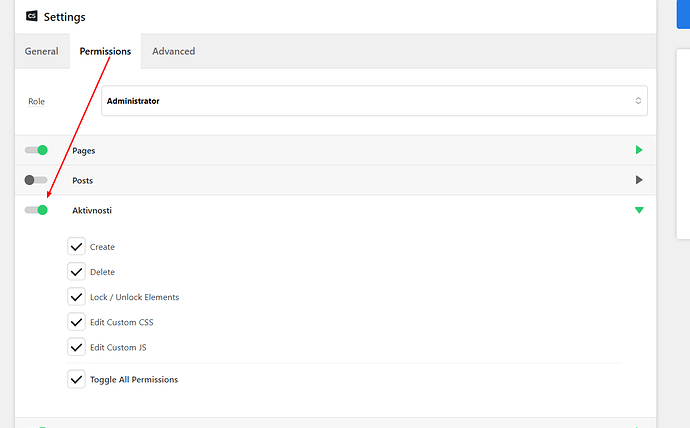This screenshot has width=690, height=428.
Task: Open the Permissions tab
Action: click(x=105, y=51)
